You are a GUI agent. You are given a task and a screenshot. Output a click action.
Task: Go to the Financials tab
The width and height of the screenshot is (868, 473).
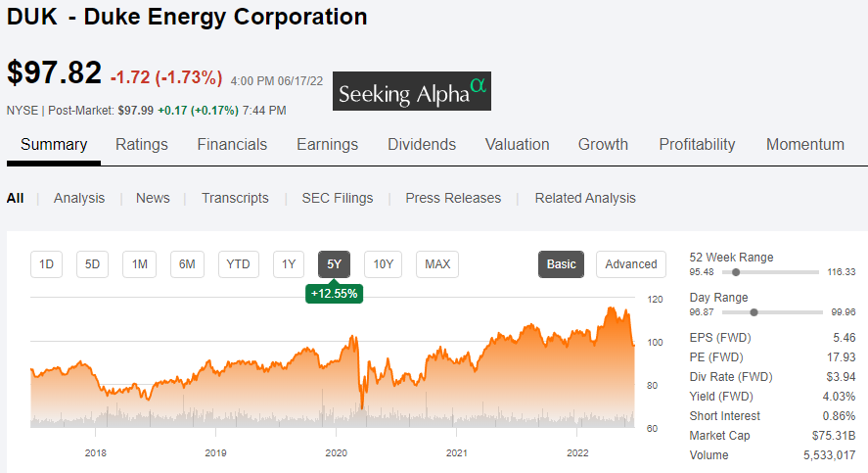[x=232, y=145]
